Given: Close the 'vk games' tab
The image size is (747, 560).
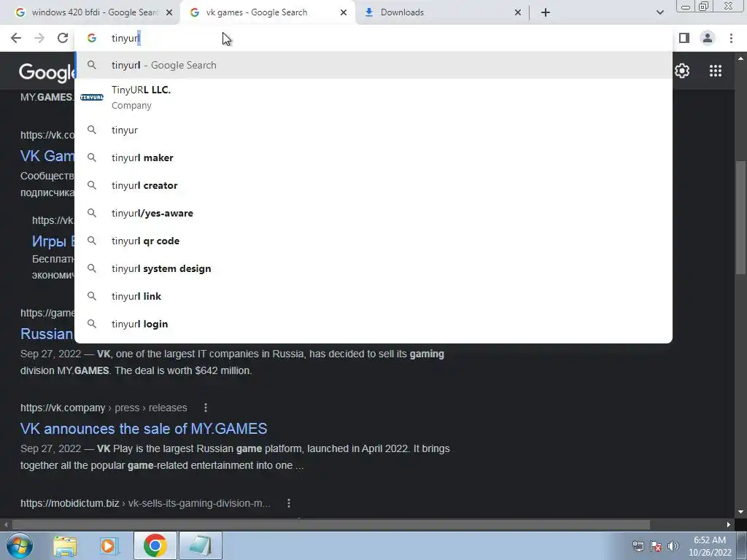Looking at the screenshot, I should pos(344,12).
